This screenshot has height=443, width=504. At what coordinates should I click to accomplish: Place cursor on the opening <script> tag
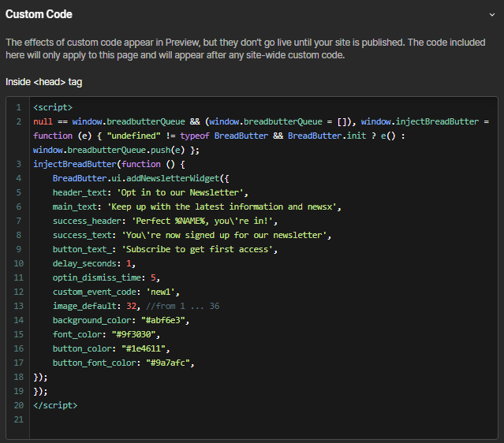point(53,106)
